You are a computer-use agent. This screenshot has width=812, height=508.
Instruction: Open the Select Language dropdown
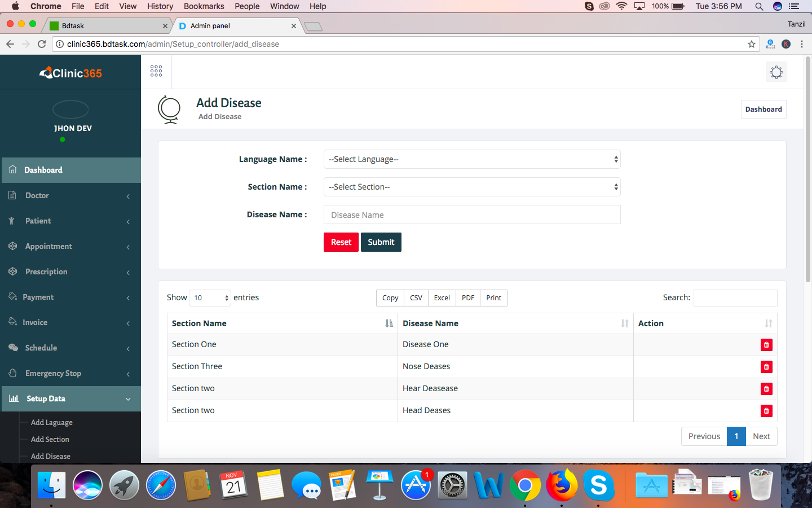472,160
